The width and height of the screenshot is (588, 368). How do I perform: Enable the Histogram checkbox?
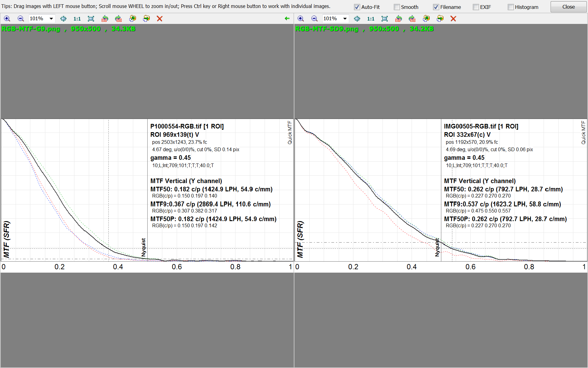click(511, 7)
